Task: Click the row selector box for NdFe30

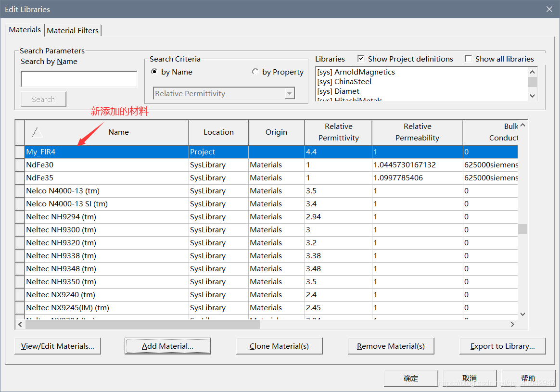Action: [x=20, y=165]
